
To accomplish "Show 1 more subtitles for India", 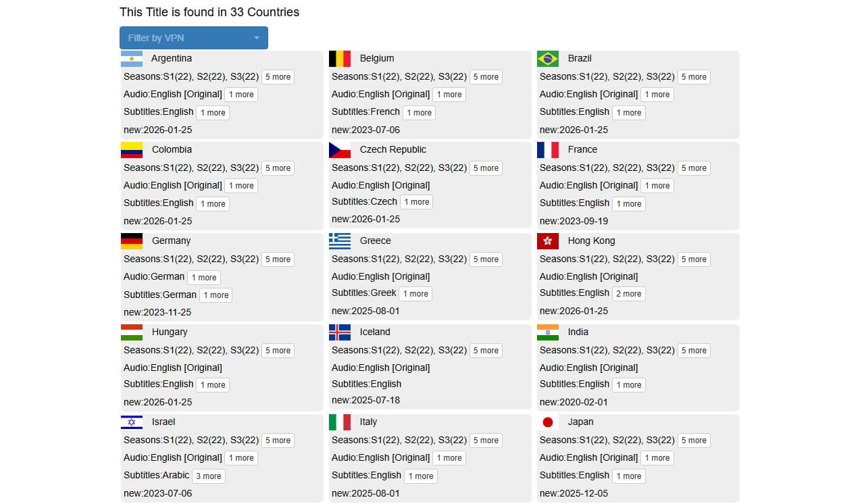I will [x=629, y=385].
